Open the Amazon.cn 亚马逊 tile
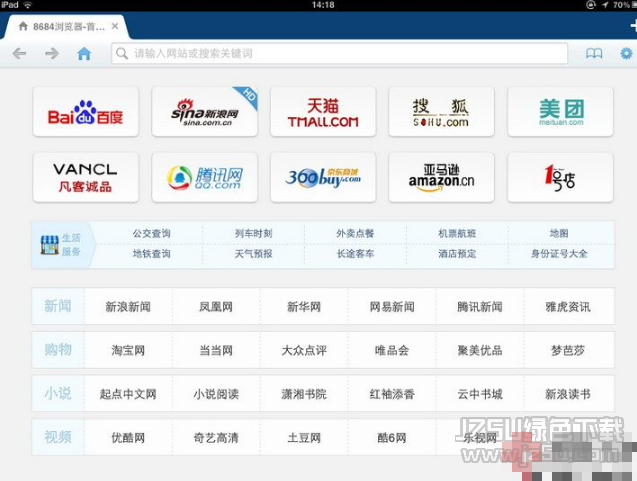 [441, 178]
